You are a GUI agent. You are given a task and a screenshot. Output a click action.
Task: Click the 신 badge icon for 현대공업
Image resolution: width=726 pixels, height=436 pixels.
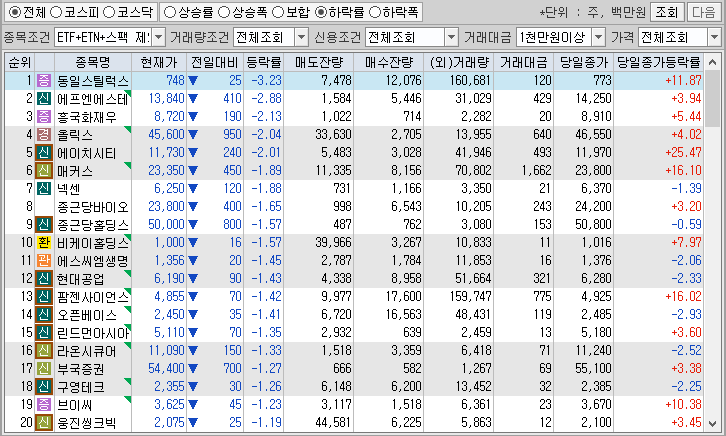click(44, 279)
